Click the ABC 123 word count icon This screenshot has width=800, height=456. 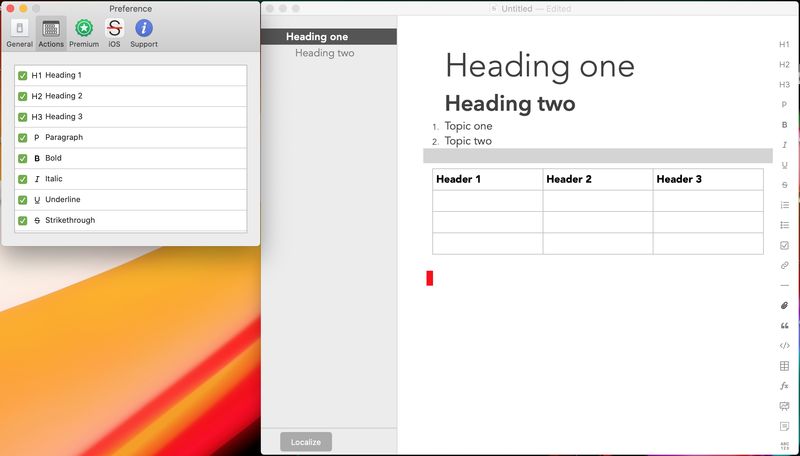click(784, 446)
